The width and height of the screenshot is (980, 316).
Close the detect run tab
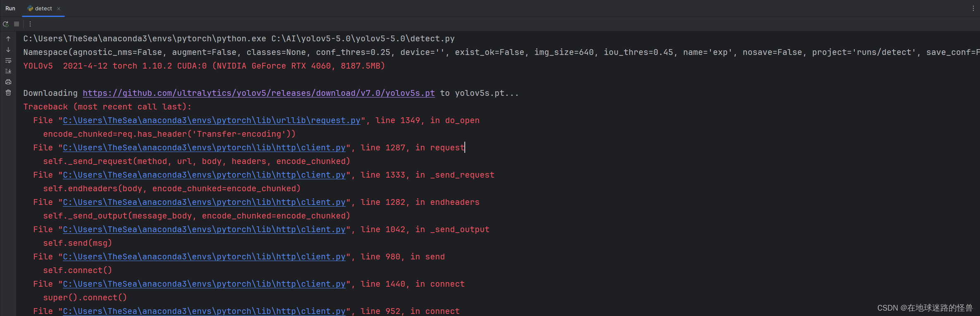(59, 9)
